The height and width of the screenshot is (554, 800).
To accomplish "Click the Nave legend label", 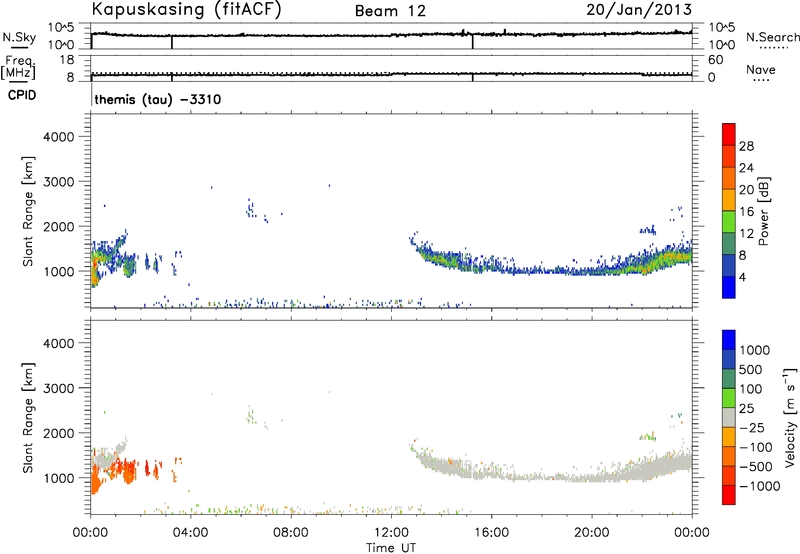I will point(761,69).
